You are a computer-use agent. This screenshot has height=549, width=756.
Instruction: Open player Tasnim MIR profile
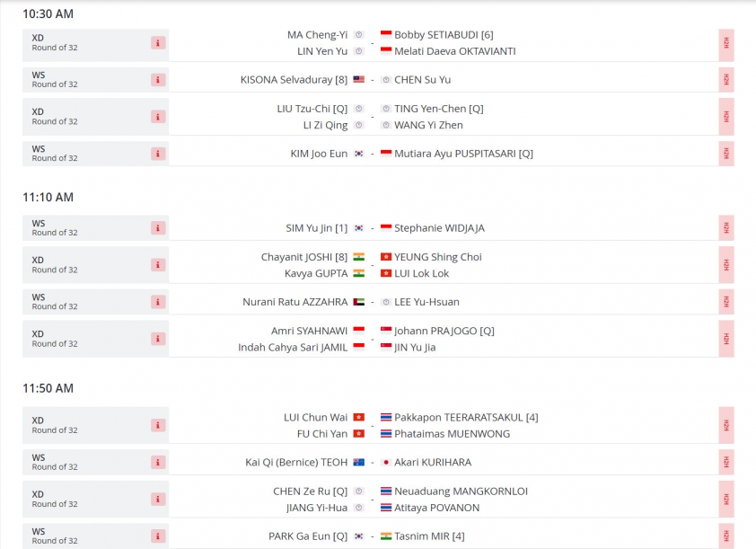(429, 536)
